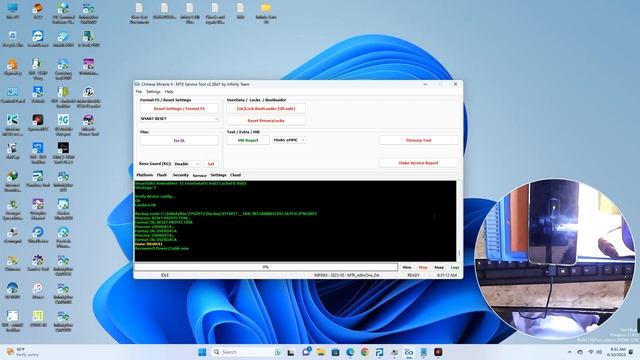Click the View button beside progress bar
The width and height of the screenshot is (640, 360).
[407, 267]
